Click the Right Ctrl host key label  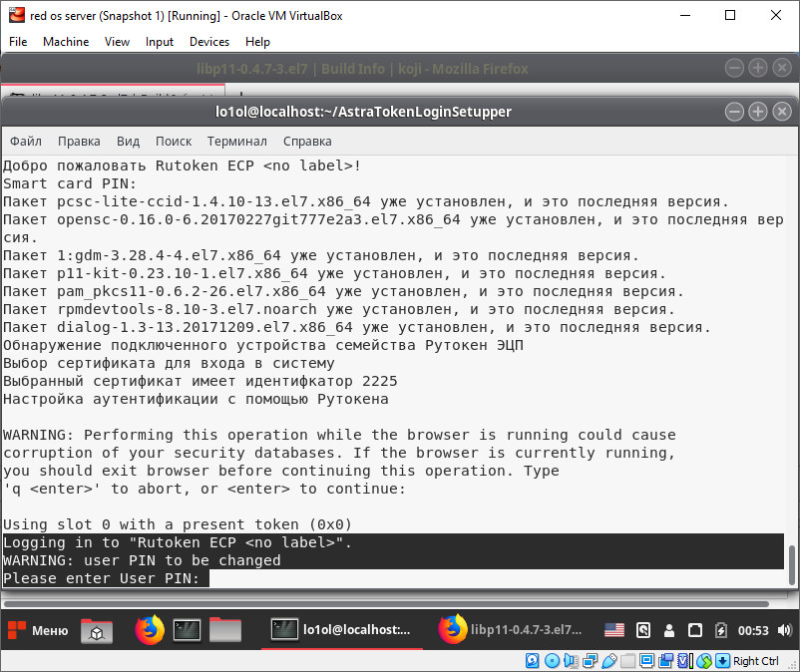[756, 661]
